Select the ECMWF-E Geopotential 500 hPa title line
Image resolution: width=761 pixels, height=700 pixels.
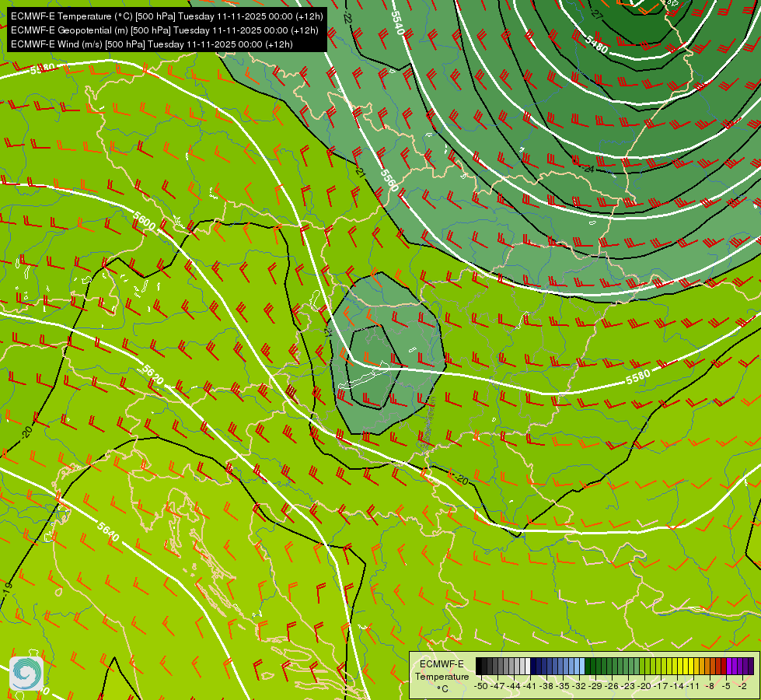tap(165, 30)
